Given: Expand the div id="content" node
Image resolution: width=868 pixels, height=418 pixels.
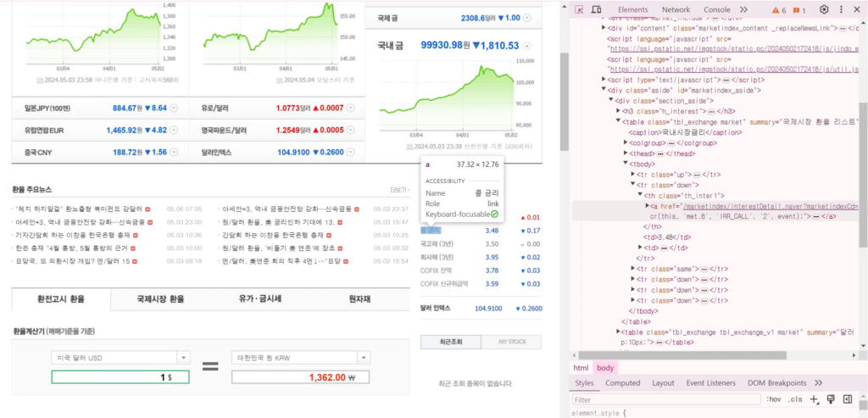Looking at the screenshot, I should coord(604,28).
